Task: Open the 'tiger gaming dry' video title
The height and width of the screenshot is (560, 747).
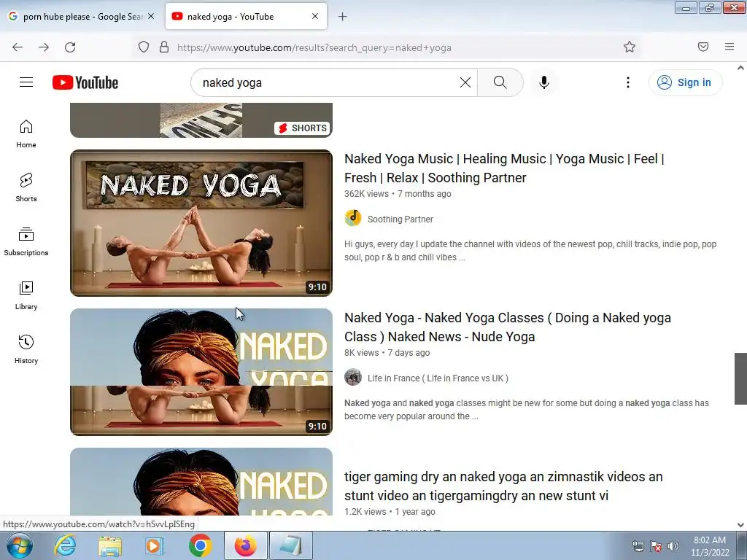Action: click(x=503, y=486)
